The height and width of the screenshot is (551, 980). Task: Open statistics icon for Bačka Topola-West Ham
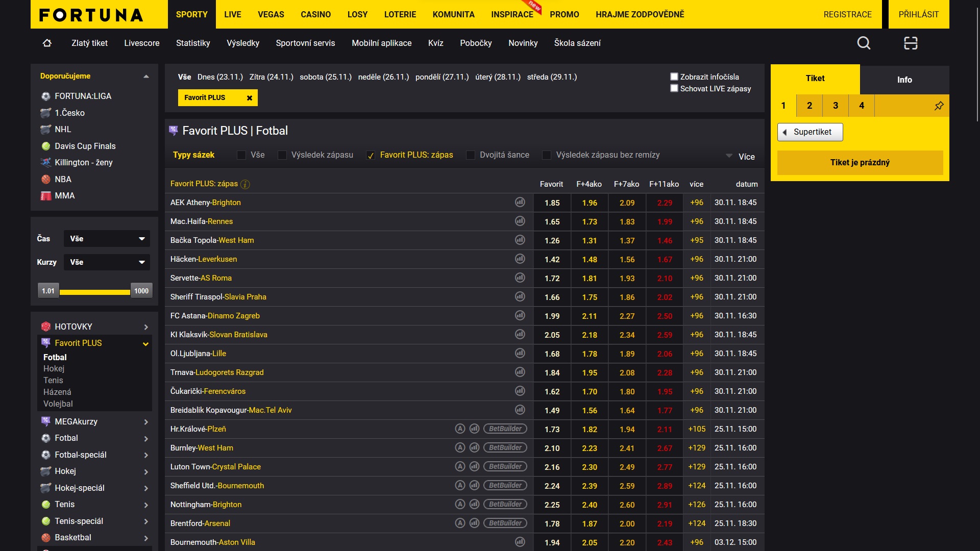point(520,240)
